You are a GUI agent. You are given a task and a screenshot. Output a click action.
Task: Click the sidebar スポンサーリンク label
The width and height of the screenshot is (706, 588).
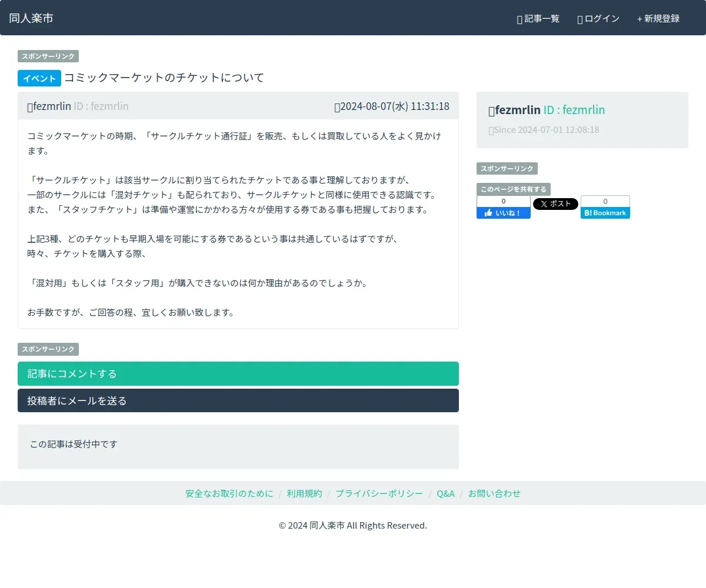pos(507,169)
